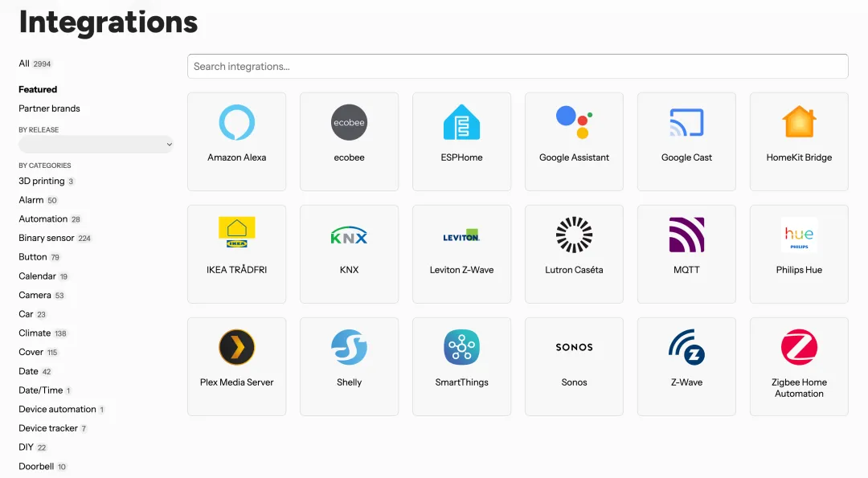Select the Date category link

click(x=35, y=371)
